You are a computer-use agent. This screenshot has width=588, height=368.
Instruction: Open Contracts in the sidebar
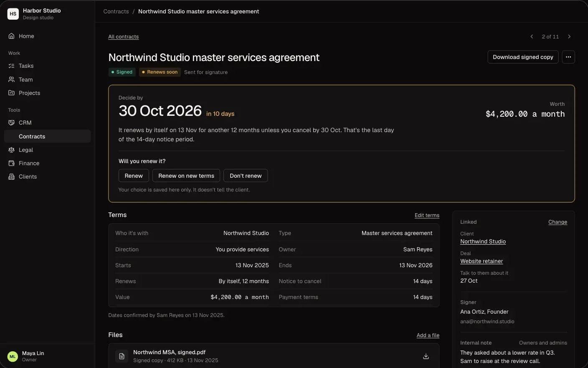tap(47, 136)
